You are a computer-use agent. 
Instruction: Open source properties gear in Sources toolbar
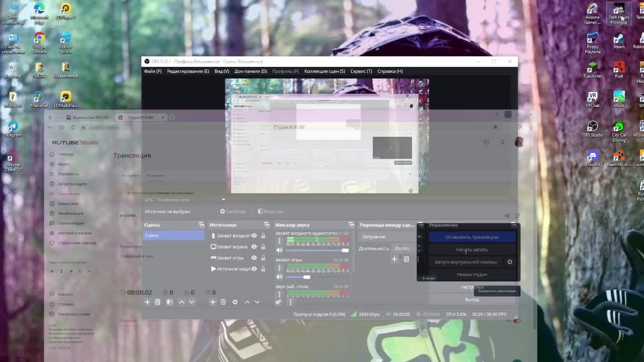click(235, 302)
